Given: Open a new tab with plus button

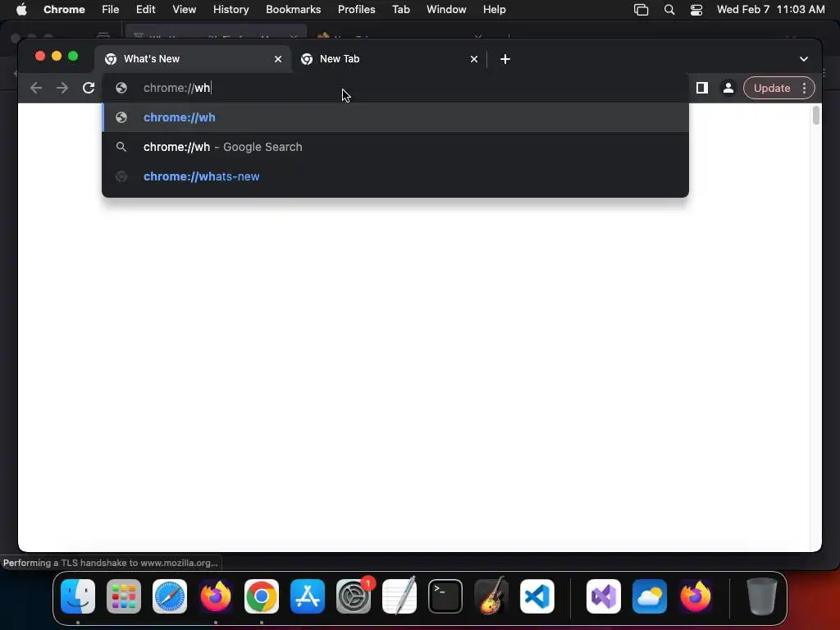Looking at the screenshot, I should (x=505, y=59).
